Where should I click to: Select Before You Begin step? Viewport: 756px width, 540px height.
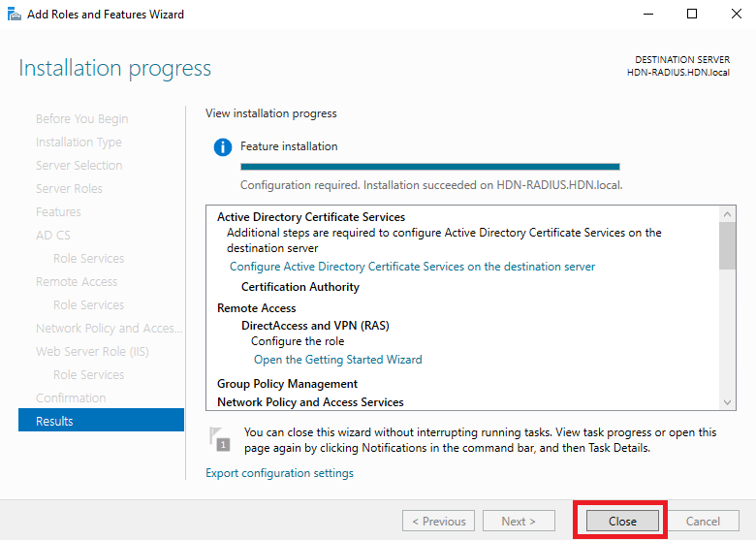82,118
